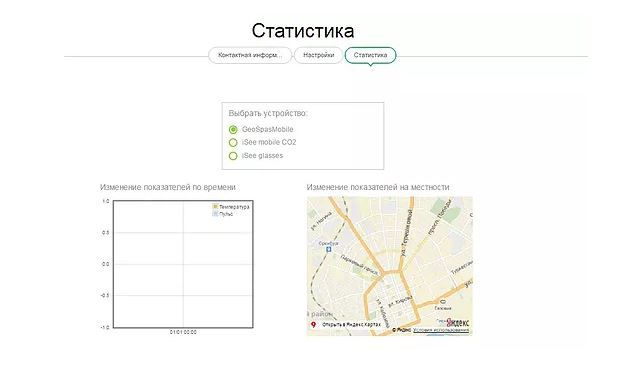This screenshot has width=632, height=388.
Task: Click the ул. Терешковой street label
Action: [x=407, y=233]
